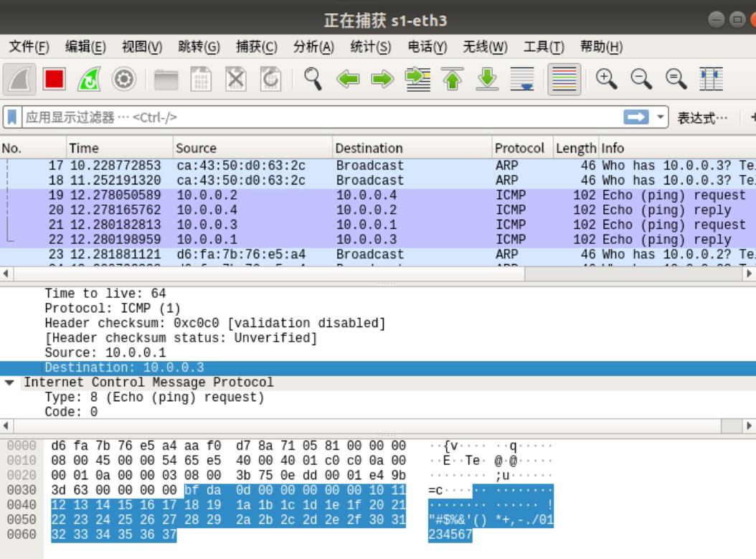Click packet list horizontal scrollbar thumb
The image size is (756, 559).
(269, 274)
